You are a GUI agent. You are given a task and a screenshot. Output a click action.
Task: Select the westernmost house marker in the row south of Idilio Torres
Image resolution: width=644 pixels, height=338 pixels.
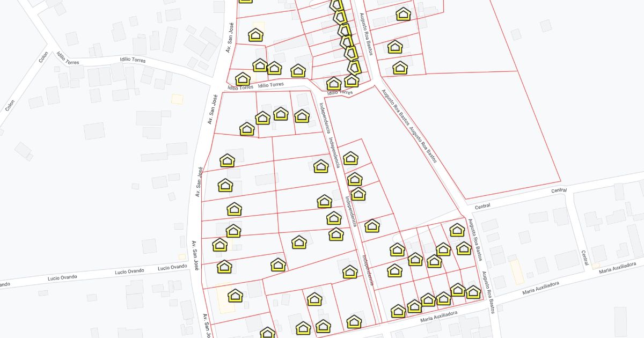(x=247, y=129)
